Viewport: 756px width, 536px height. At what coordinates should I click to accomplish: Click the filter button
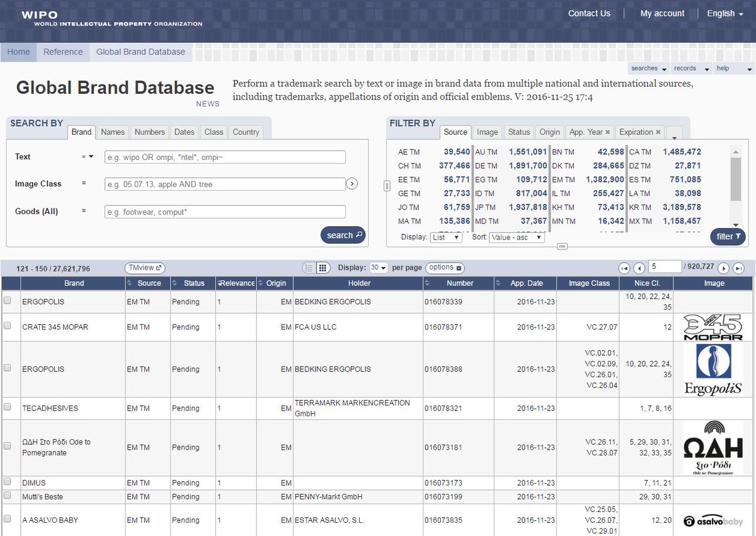[x=728, y=236]
